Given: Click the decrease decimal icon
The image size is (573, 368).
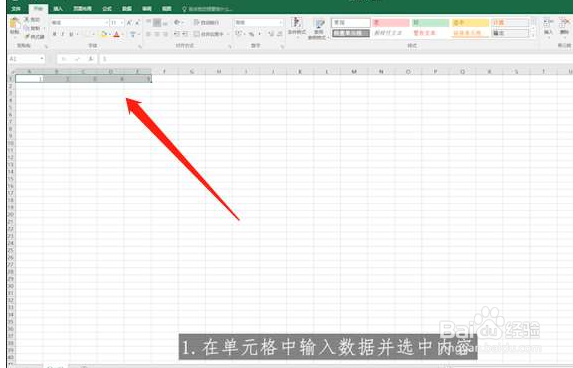Looking at the screenshot, I should (x=279, y=34).
